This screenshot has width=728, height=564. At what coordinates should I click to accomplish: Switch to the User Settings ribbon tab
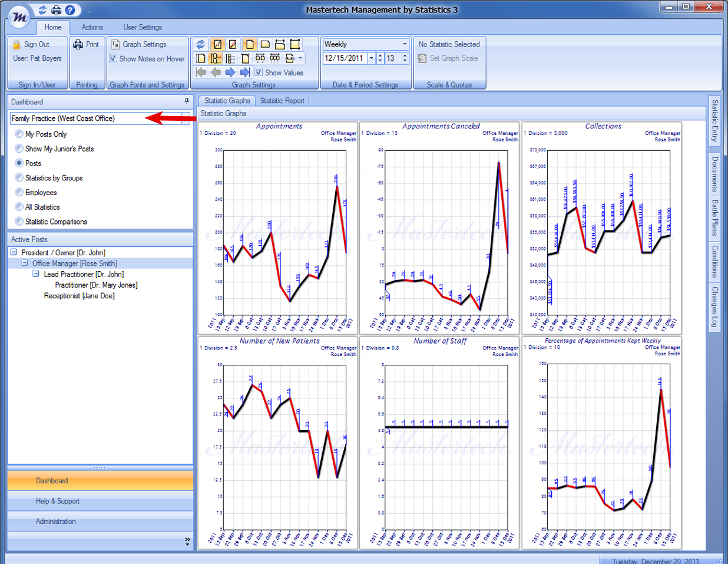[x=143, y=27]
